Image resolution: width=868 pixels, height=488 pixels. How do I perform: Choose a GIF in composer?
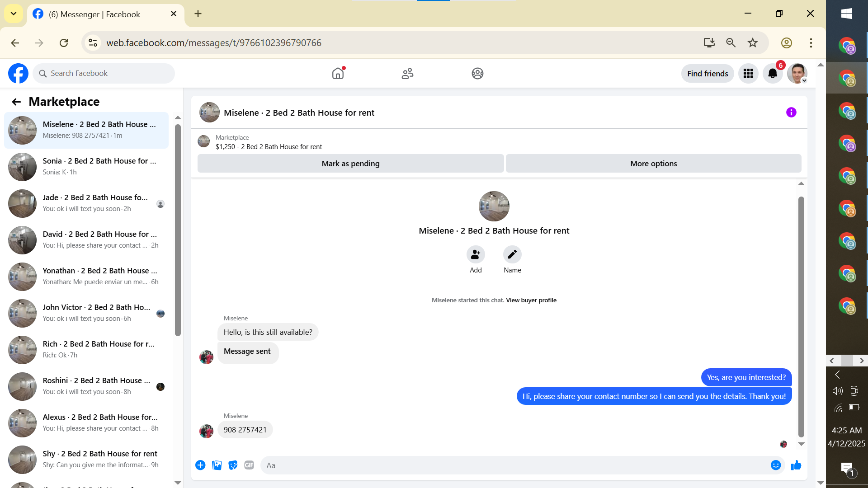click(x=249, y=465)
